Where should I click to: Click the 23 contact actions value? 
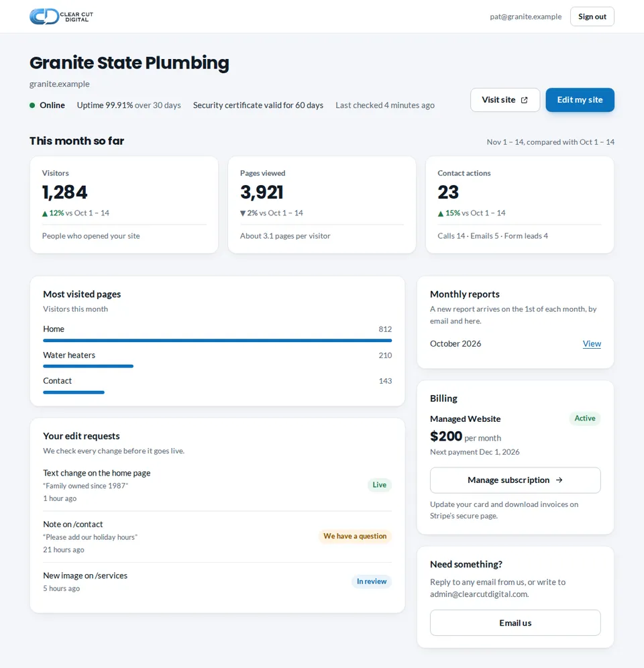pos(448,192)
